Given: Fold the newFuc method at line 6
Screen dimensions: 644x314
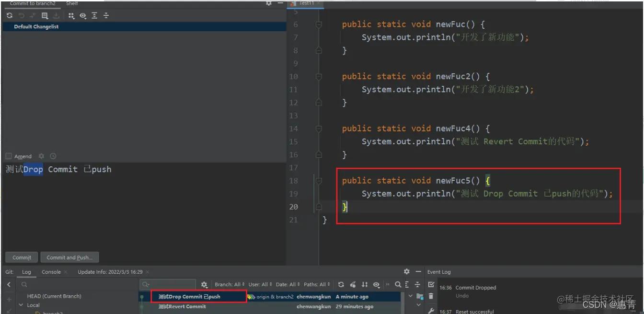Looking at the screenshot, I should point(319,24).
